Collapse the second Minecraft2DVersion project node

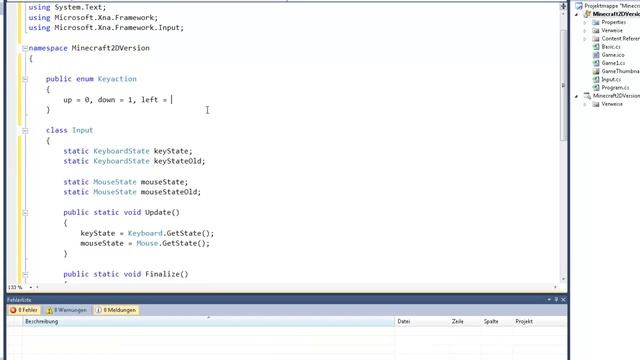577,96
